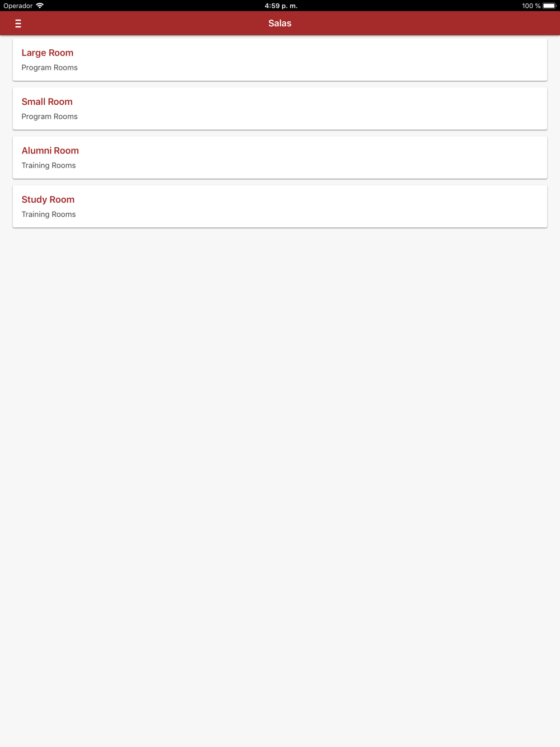Open the hamburger menu icon

click(18, 24)
